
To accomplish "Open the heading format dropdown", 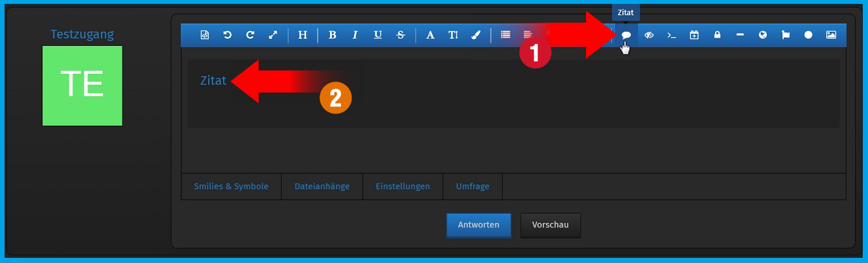I will [x=303, y=36].
